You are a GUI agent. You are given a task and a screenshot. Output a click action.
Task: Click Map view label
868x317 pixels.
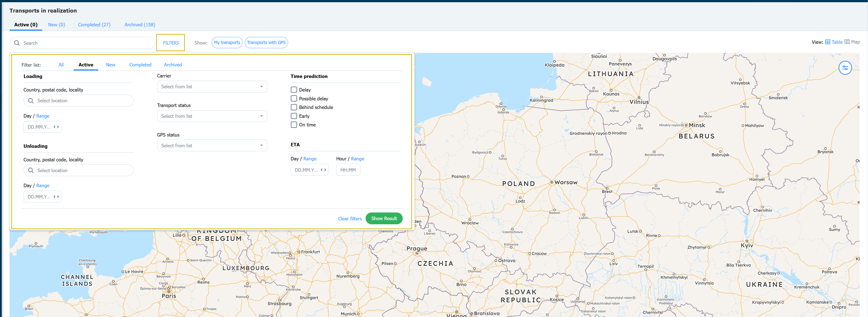point(855,42)
